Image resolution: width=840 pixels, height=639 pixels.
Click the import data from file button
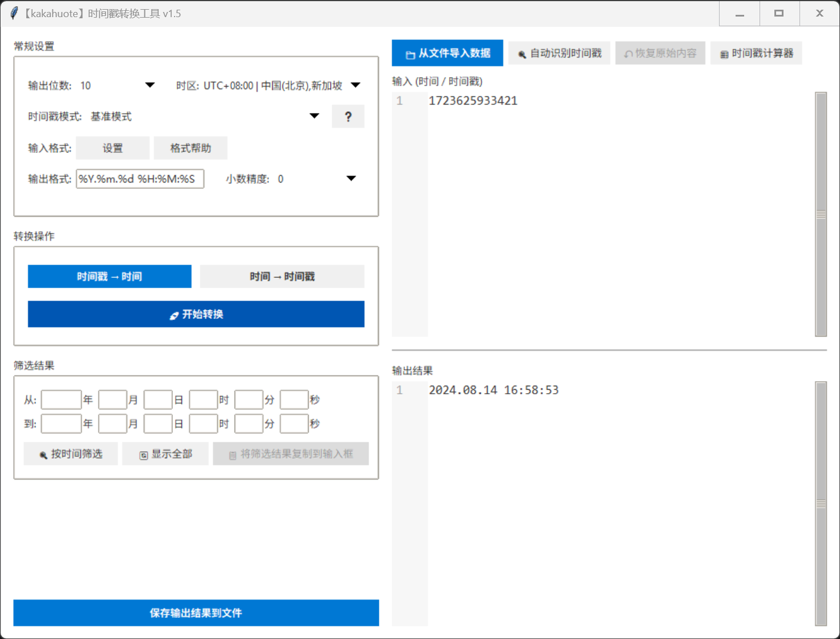coord(447,53)
